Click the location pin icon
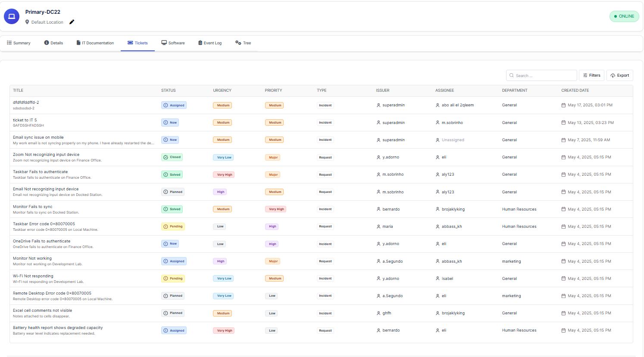Image resolution: width=644 pixels, height=357 pixels. click(x=27, y=22)
